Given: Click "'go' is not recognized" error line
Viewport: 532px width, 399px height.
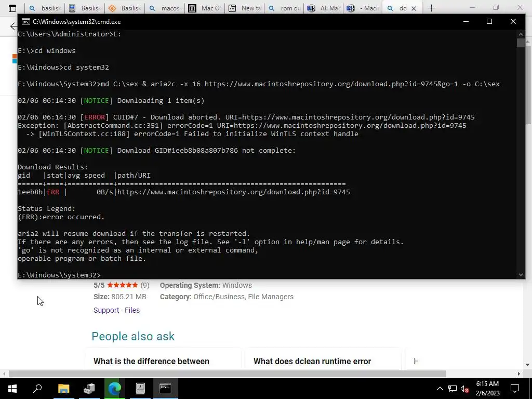Looking at the screenshot, I should tap(138, 250).
